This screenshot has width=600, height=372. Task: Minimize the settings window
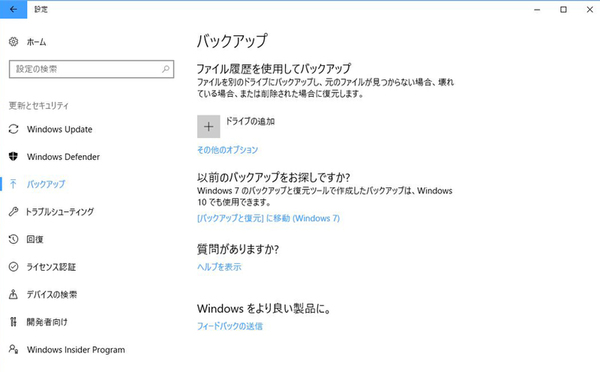pos(537,10)
